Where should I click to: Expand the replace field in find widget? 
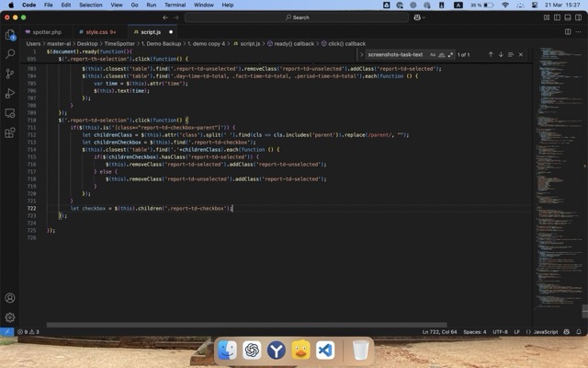(359, 54)
